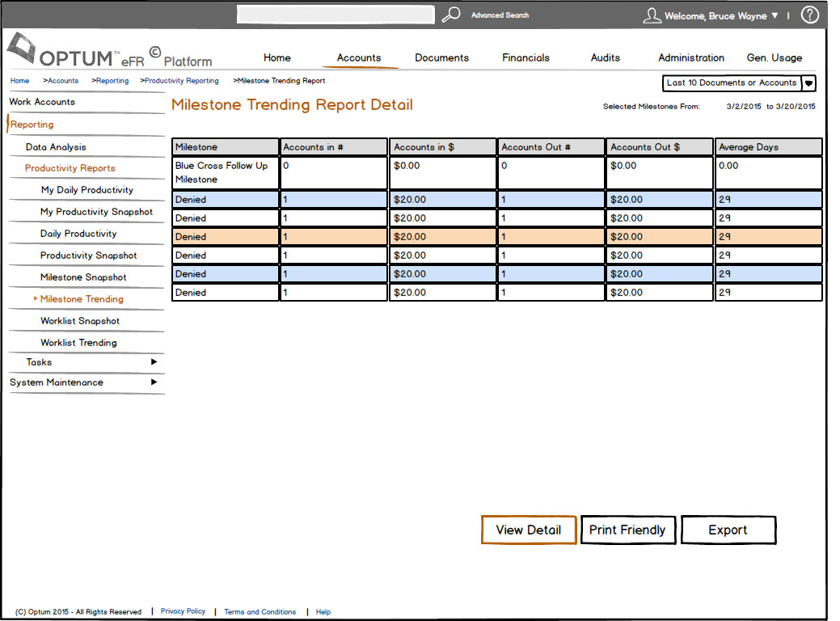Expand the Last 10 Documents or Accounts dropdown
Screen dimensions: 840x621
[808, 83]
